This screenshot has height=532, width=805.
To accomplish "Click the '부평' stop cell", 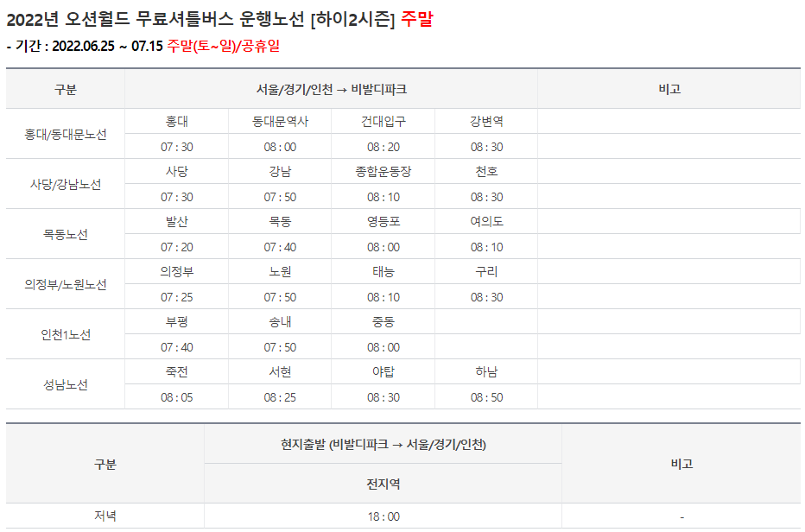I will point(176,322).
